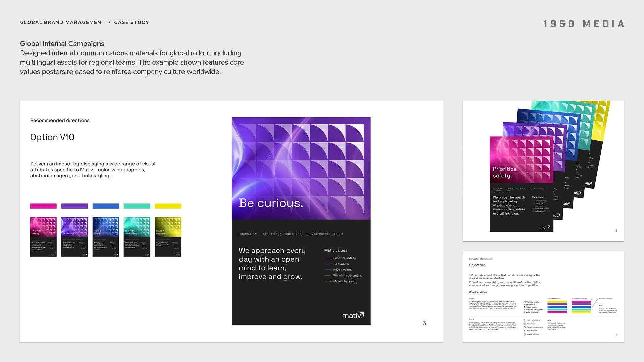The width and height of the screenshot is (644, 362).
Task: Click the Objectives slide heading
Action: [477, 265]
